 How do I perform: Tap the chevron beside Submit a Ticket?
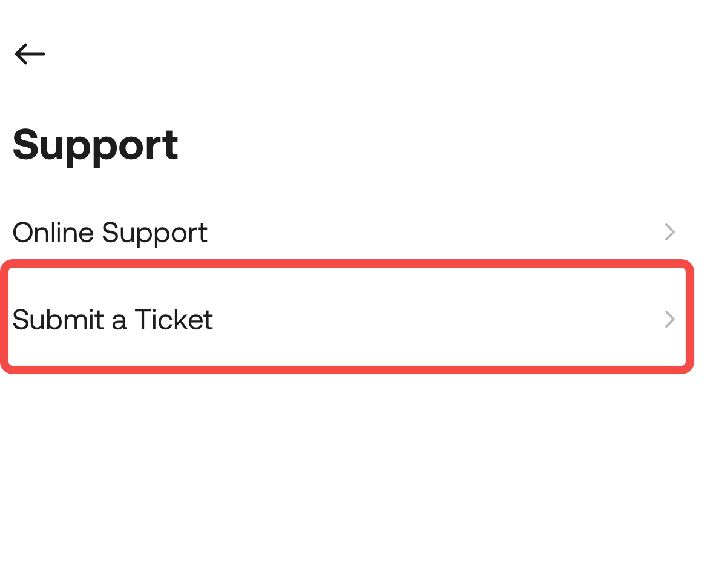coord(669,319)
